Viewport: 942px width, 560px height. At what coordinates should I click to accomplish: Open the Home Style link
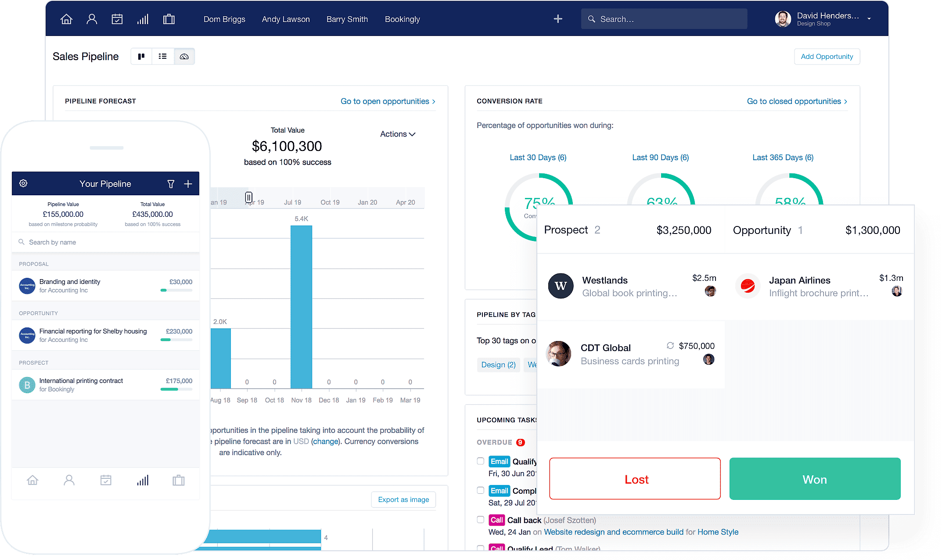(x=718, y=532)
